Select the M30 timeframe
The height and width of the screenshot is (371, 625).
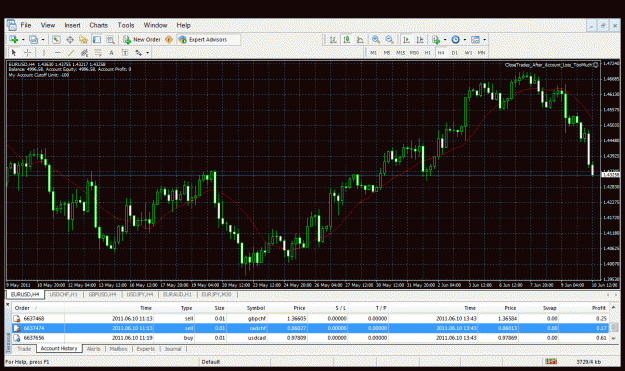coord(414,53)
